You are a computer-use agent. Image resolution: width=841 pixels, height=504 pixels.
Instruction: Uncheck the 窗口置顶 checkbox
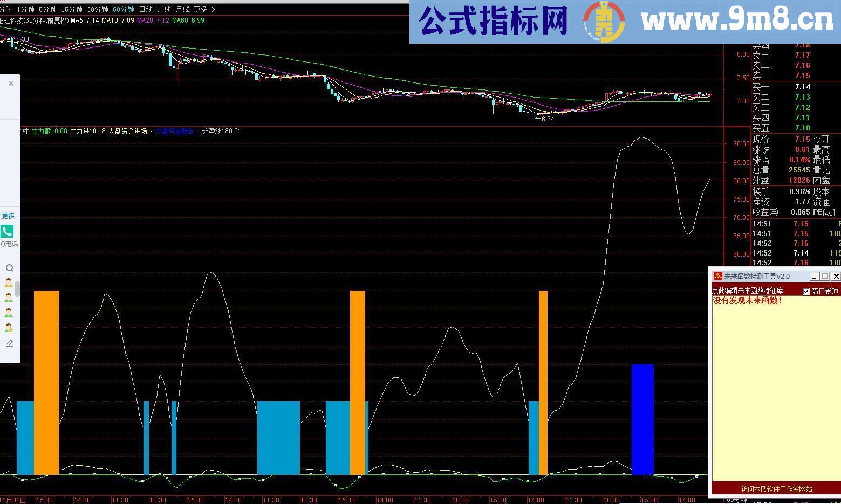807,291
